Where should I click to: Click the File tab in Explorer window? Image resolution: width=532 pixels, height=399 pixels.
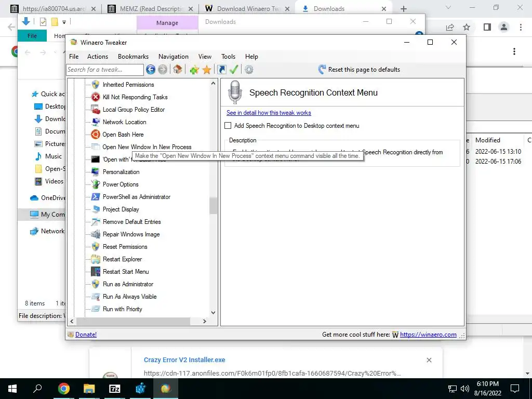(x=32, y=36)
